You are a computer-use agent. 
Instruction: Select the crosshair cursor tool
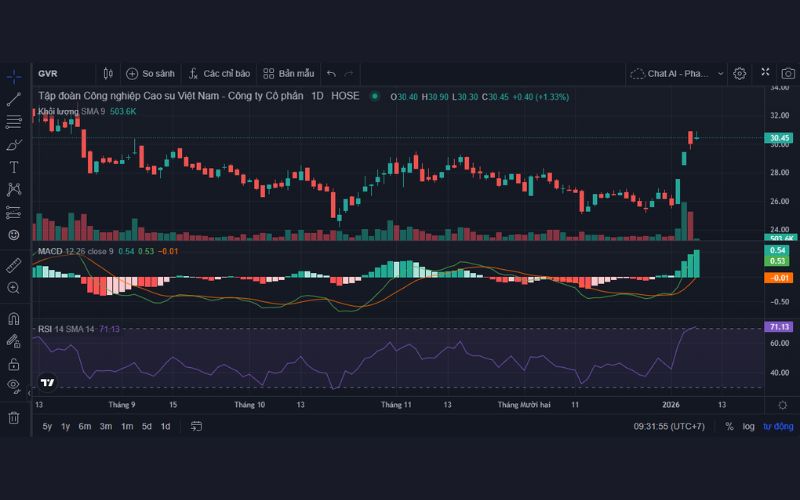pyautogui.click(x=14, y=76)
